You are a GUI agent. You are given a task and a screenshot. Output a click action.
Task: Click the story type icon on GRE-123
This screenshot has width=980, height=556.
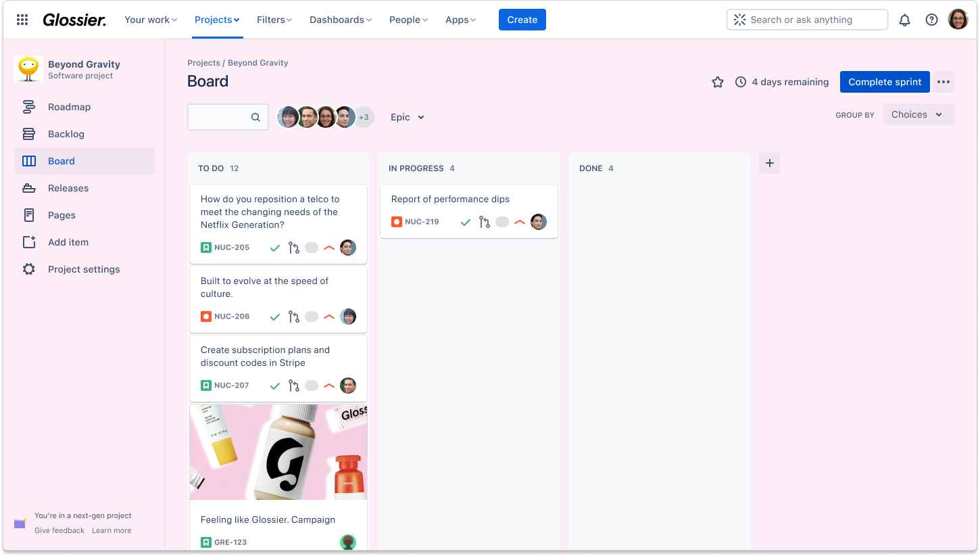pos(206,542)
